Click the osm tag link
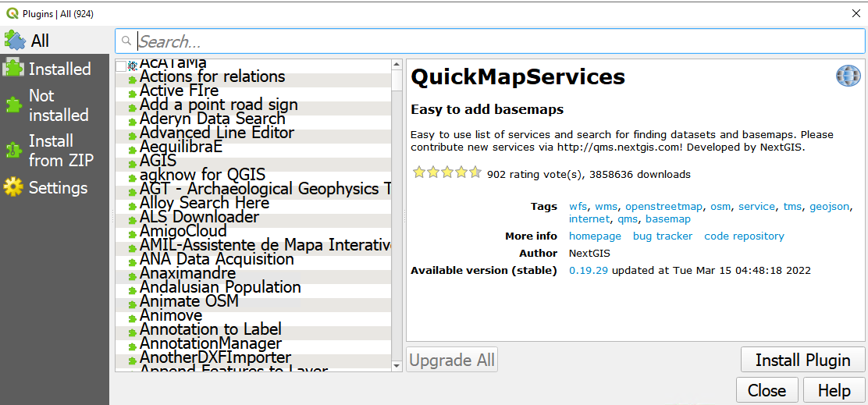Screen dimensions: 868x405 720,207
